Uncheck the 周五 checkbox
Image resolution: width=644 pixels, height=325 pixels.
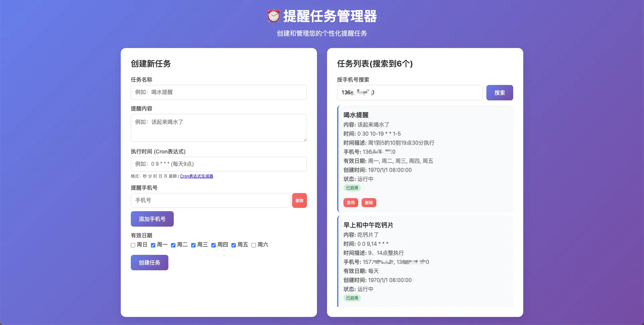pyautogui.click(x=234, y=245)
